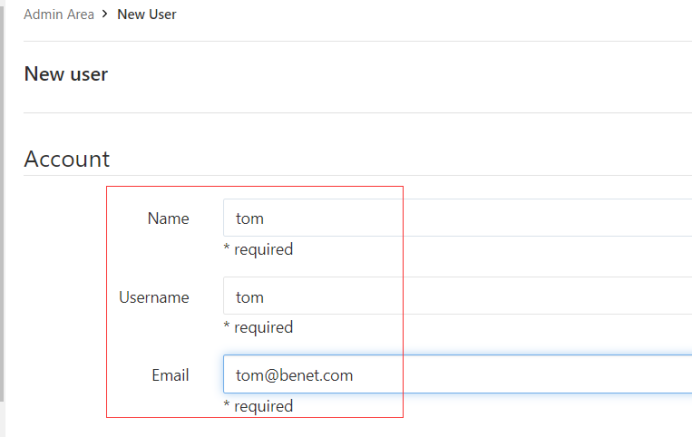The height and width of the screenshot is (438, 692).
Task: Click the divider line under the breadcrumb
Action: pyautogui.click(x=350, y=41)
